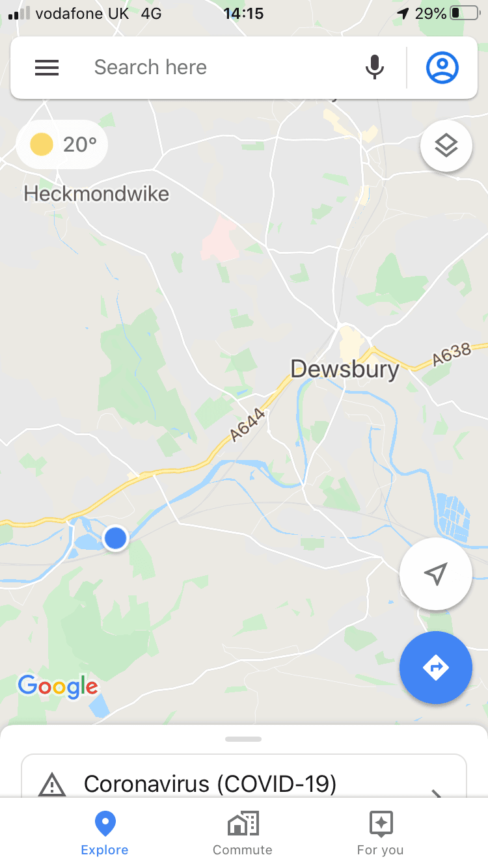Tap the Google logo on map

58,686
